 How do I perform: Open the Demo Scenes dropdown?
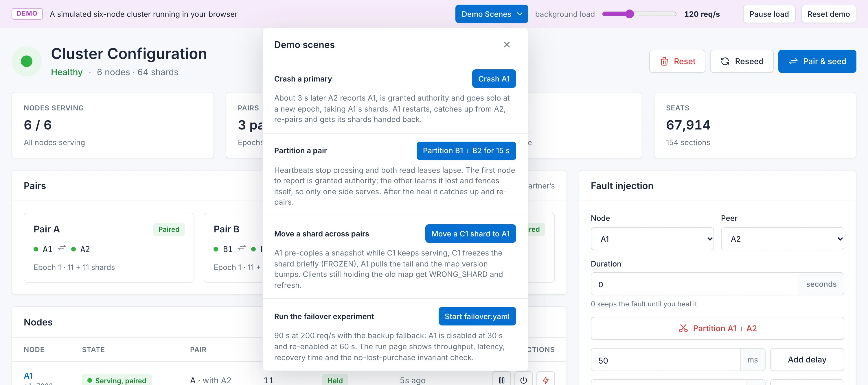(491, 14)
